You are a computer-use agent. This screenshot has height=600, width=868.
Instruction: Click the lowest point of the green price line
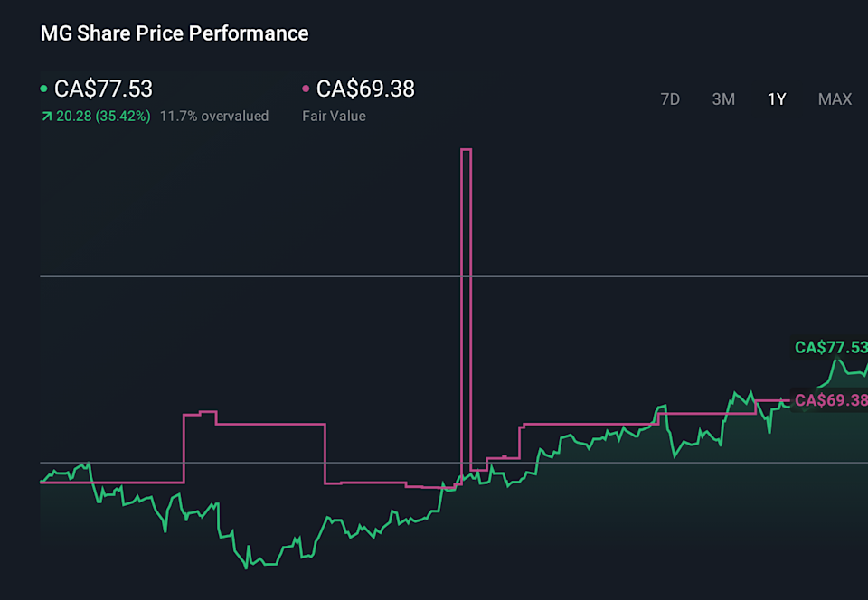(246, 567)
